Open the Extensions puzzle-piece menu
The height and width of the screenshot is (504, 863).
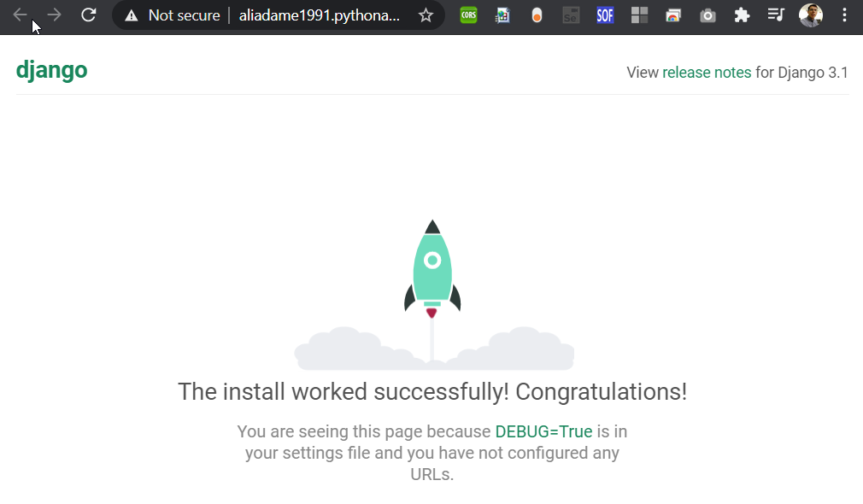[x=742, y=15]
